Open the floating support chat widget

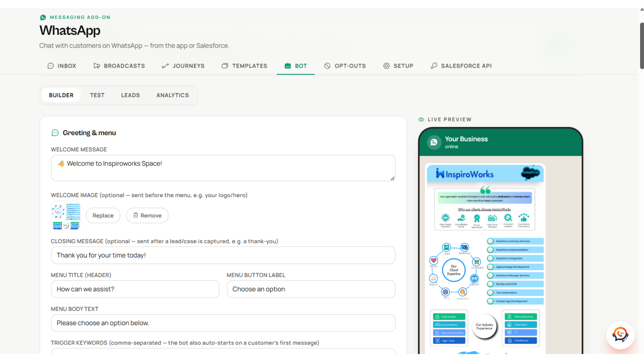pos(620,335)
